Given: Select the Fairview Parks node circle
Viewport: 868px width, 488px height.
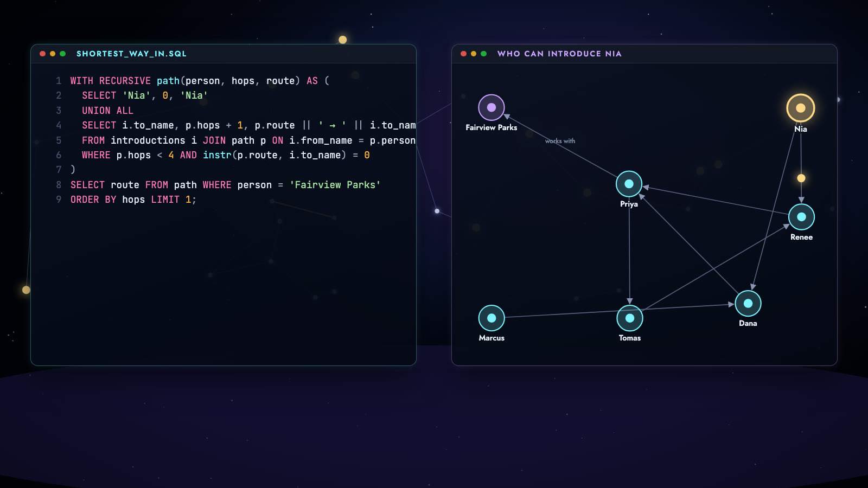Looking at the screenshot, I should pos(492,107).
